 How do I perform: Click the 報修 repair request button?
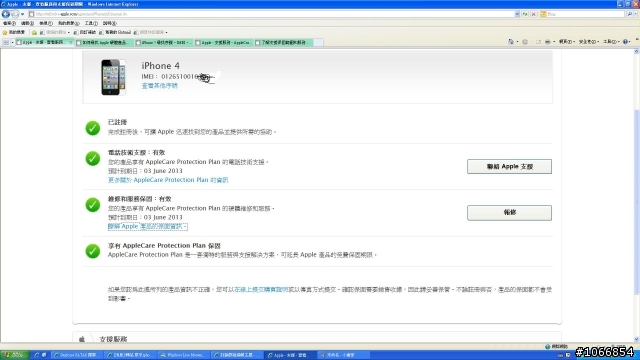pyautogui.click(x=509, y=213)
